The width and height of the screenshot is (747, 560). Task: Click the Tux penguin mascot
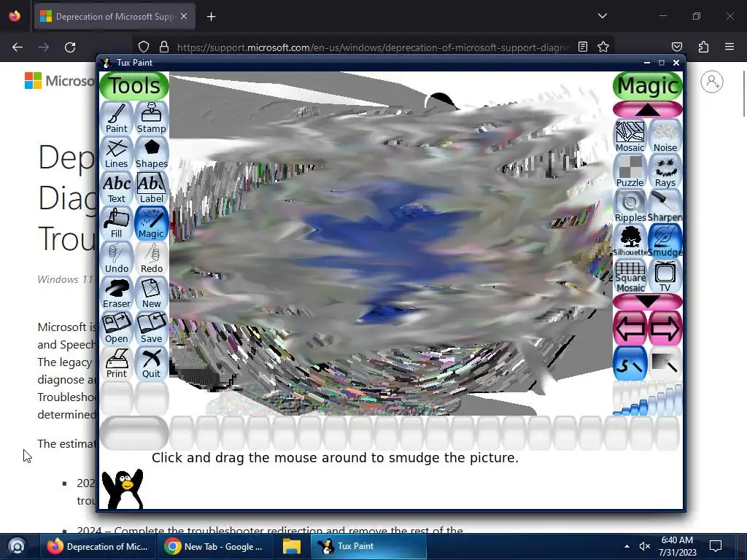coord(123,489)
